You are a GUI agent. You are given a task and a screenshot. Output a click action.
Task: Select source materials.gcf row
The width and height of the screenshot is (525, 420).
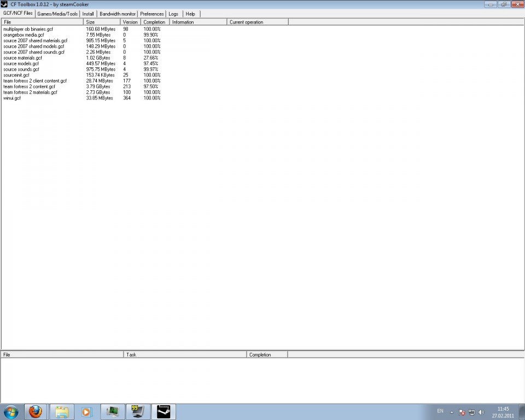click(22, 57)
